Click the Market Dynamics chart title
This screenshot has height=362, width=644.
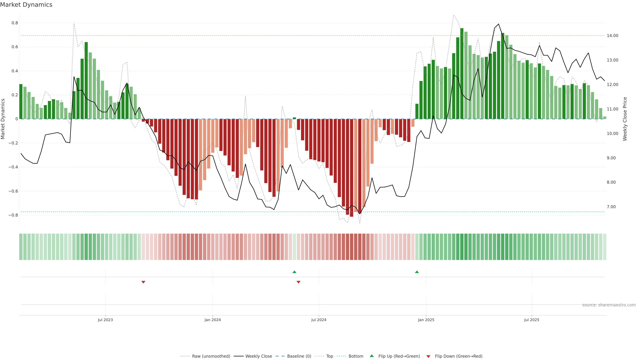[x=26, y=5]
